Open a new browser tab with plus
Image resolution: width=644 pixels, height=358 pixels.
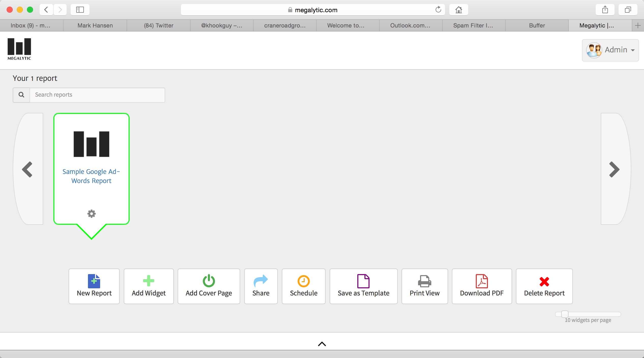638,25
